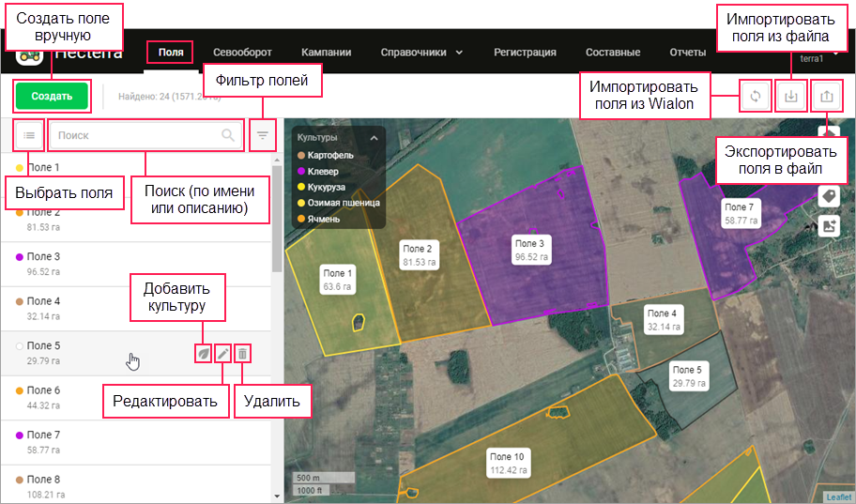Collapse the Культуры legend chevron
This screenshot has width=856, height=504.
click(374, 138)
